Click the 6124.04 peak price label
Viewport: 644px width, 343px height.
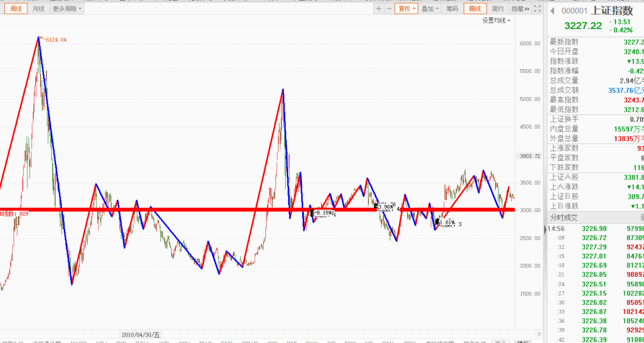(55, 40)
